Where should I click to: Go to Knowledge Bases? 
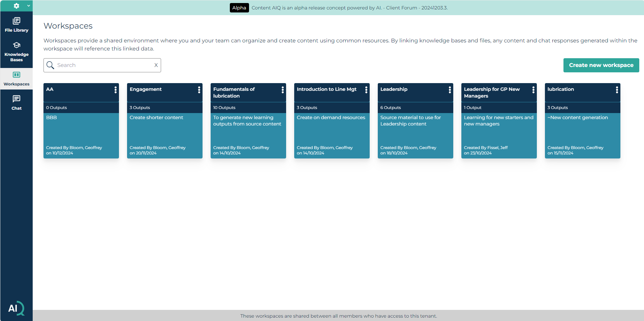17,52
